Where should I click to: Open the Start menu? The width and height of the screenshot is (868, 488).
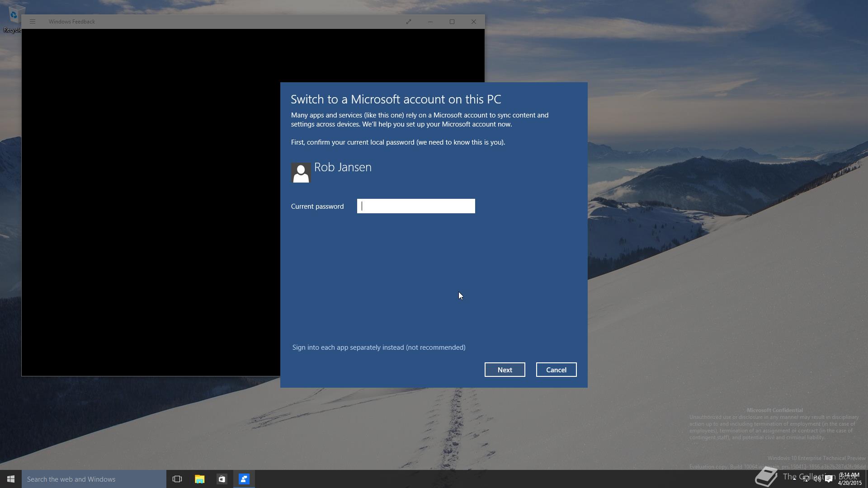click(11, 479)
